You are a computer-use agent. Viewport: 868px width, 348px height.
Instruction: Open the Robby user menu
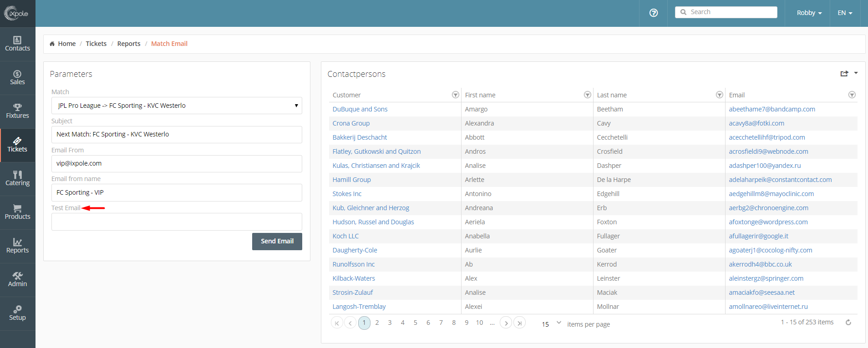point(809,13)
